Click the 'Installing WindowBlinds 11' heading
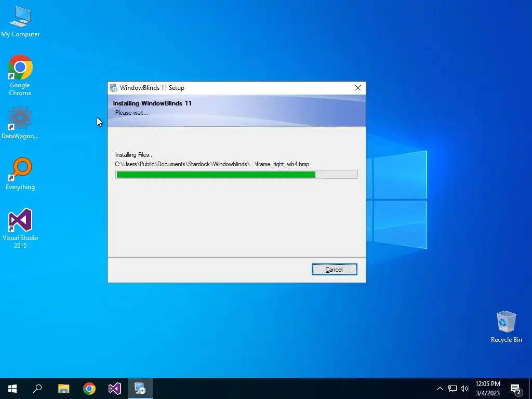The height and width of the screenshot is (399, 532). [x=152, y=103]
